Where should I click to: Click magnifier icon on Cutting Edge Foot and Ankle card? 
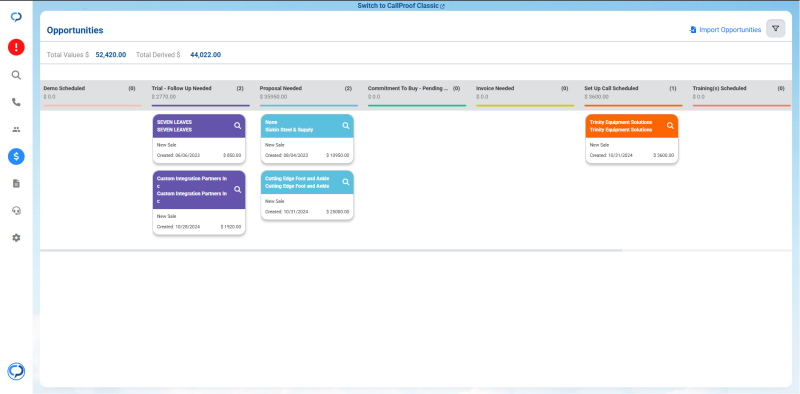(x=346, y=182)
